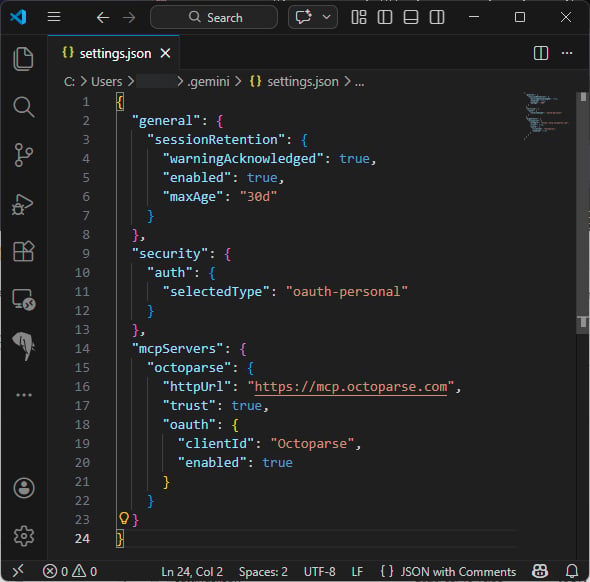This screenshot has height=582, width=590.
Task: Open remote window button in status bar
Action: coord(18,571)
